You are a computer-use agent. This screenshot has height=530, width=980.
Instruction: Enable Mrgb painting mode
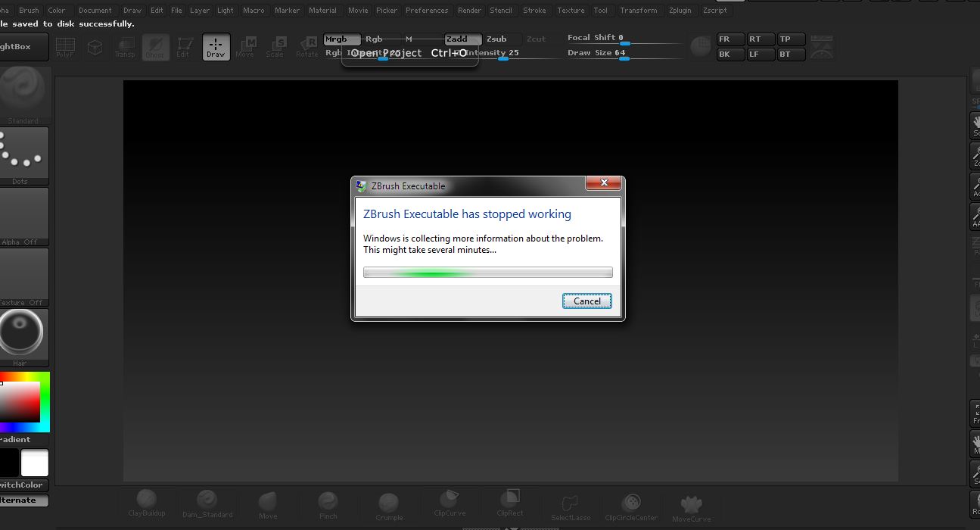point(341,39)
